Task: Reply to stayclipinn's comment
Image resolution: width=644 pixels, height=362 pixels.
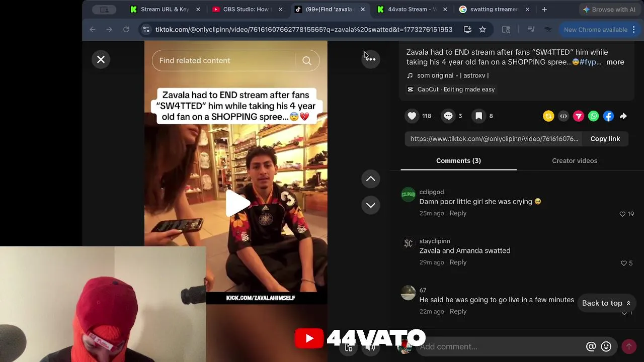Action: pos(458,262)
